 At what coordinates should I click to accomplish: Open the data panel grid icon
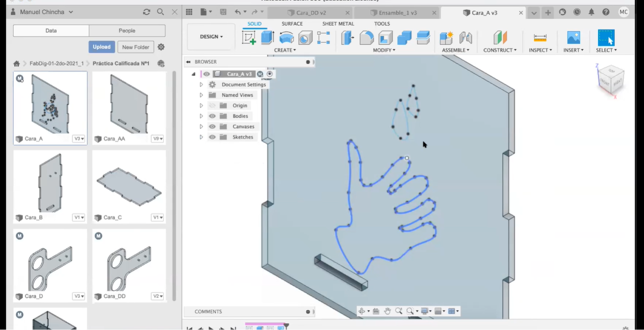(189, 12)
